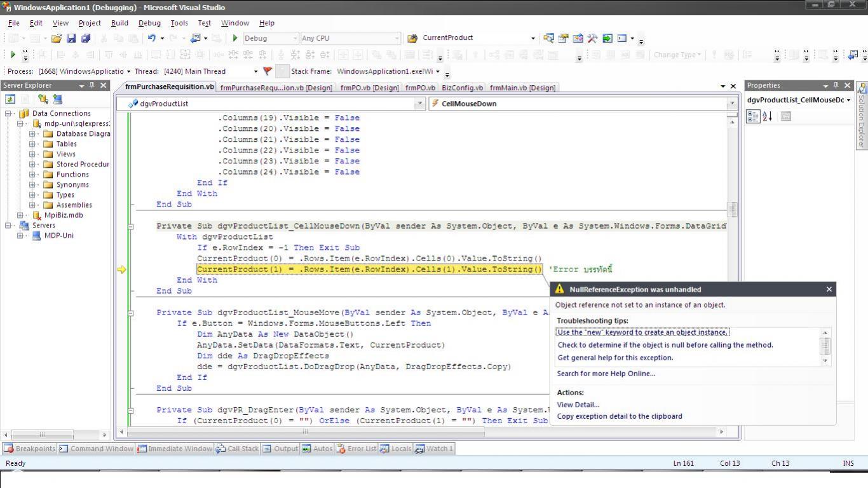Open the Debug menu
868x488 pixels.
149,23
